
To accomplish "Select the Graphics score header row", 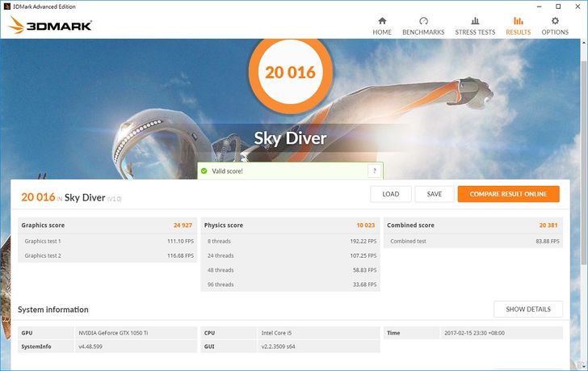I will [107, 226].
